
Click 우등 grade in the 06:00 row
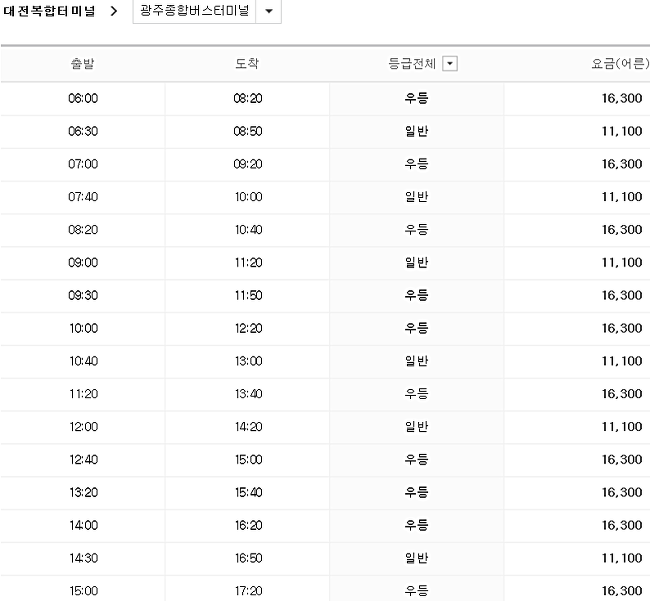pos(416,98)
